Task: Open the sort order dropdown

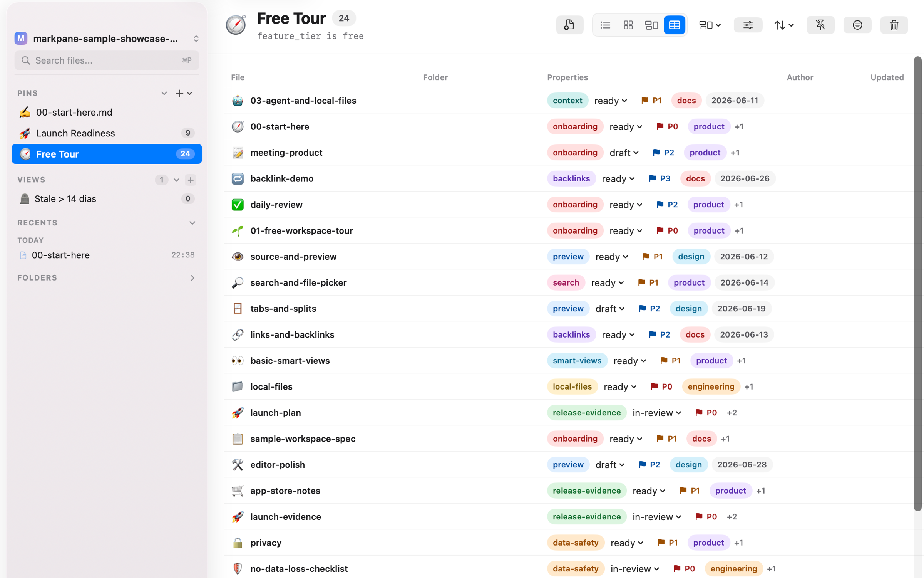Action: pyautogui.click(x=784, y=25)
